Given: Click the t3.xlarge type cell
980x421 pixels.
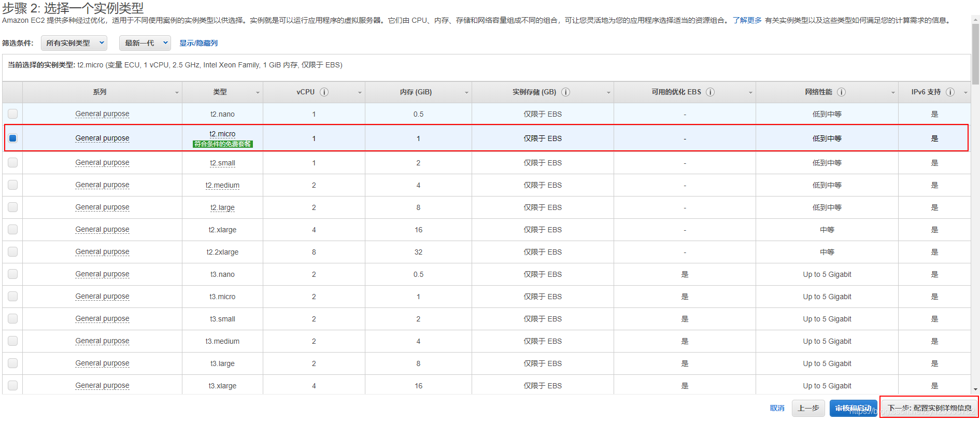Looking at the screenshot, I should [x=222, y=386].
